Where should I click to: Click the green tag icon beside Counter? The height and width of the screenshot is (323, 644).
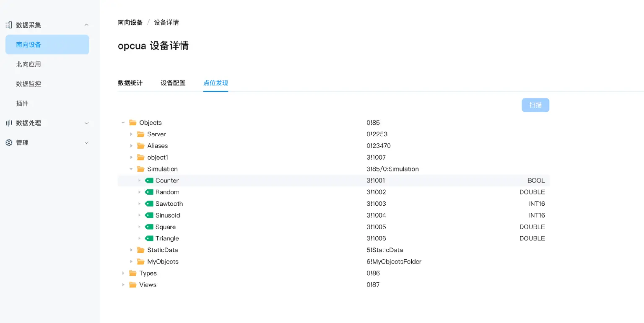[150, 180]
